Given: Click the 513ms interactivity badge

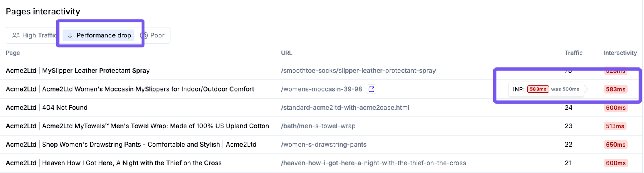Looking at the screenshot, I should pyautogui.click(x=615, y=126).
